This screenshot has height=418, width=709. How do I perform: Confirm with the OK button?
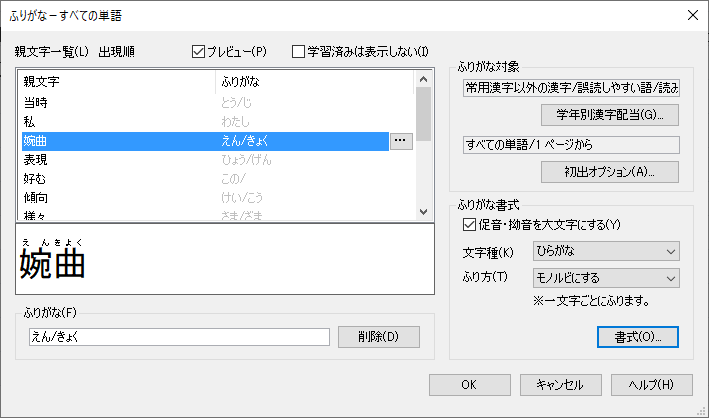point(469,384)
